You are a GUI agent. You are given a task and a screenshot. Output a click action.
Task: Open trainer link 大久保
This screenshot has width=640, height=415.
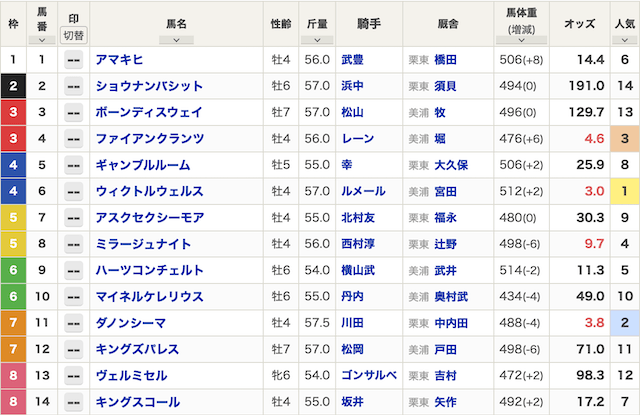point(451,165)
